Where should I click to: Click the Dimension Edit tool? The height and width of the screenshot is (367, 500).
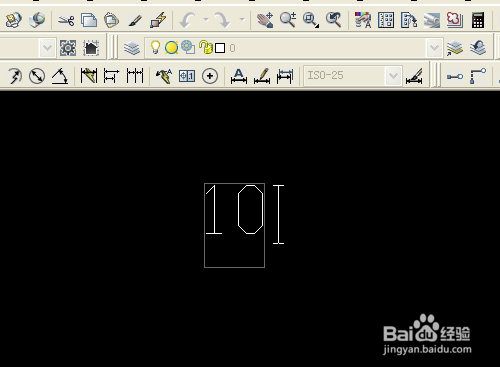click(239, 76)
